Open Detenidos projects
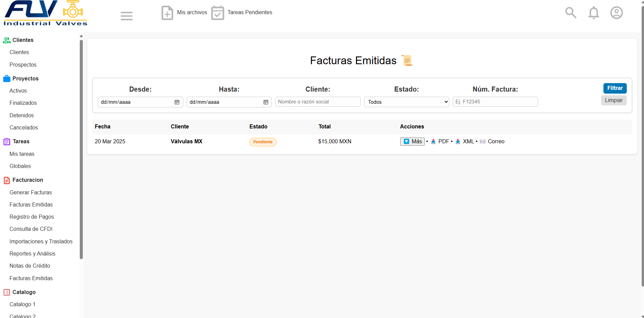Image resolution: width=644 pixels, height=318 pixels. (22, 115)
